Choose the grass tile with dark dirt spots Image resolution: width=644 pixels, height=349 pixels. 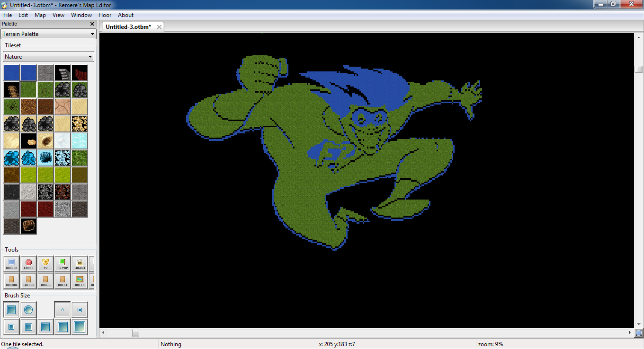(x=11, y=107)
